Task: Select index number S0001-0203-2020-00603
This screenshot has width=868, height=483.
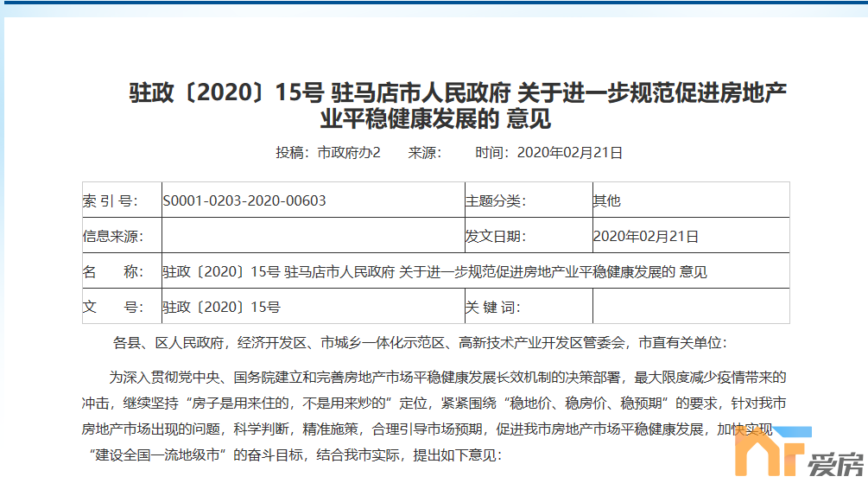Action: click(244, 200)
